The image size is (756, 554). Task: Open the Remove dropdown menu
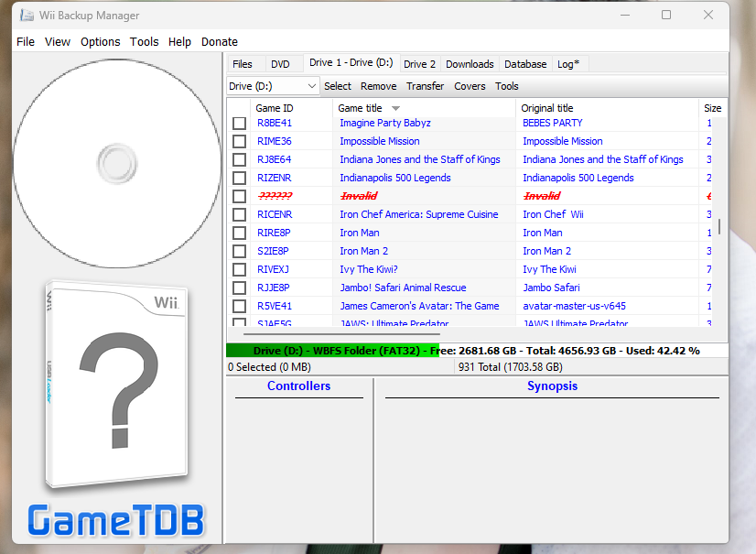379,86
